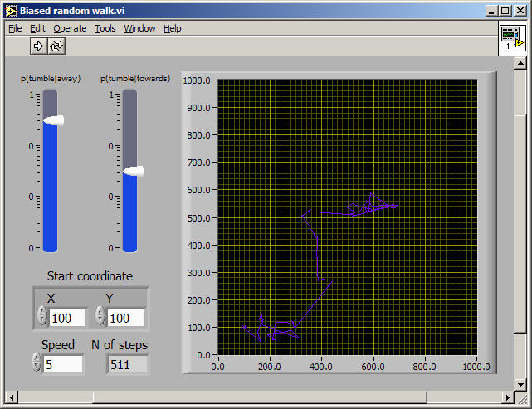532x409 pixels.
Task: Click the Start coordinate X input field
Action: pyautogui.click(x=67, y=318)
